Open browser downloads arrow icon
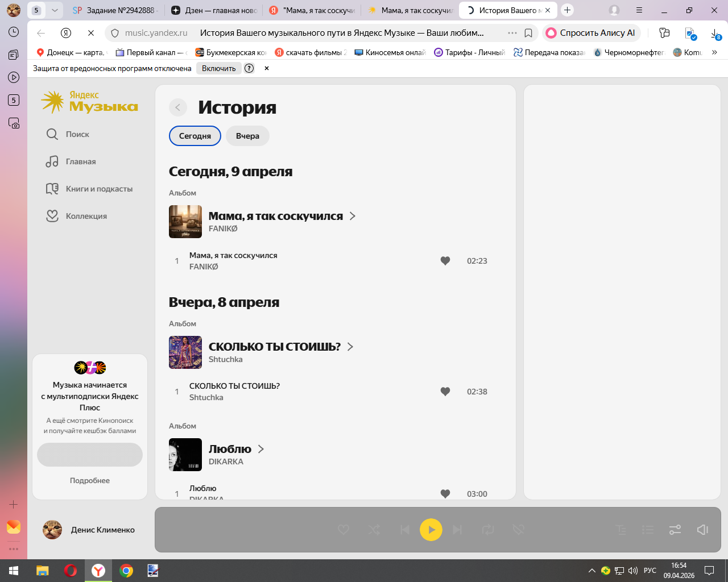Screen dimensions: 728x582 [x=715, y=34]
